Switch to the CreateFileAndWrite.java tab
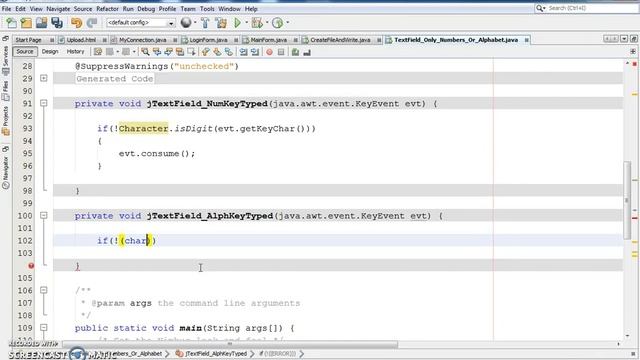This screenshot has width=640, height=360. (x=340, y=40)
